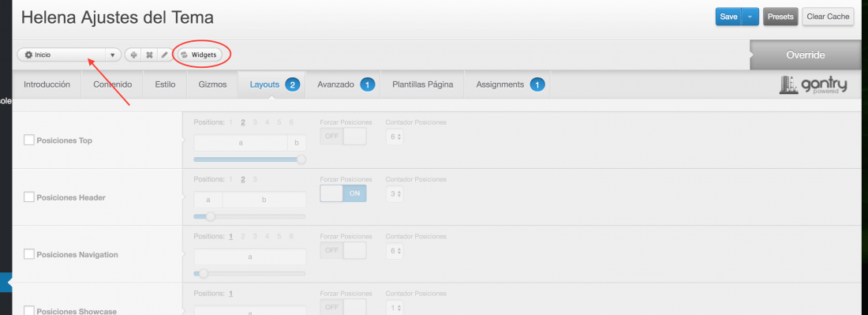Click the Save button

[728, 17]
